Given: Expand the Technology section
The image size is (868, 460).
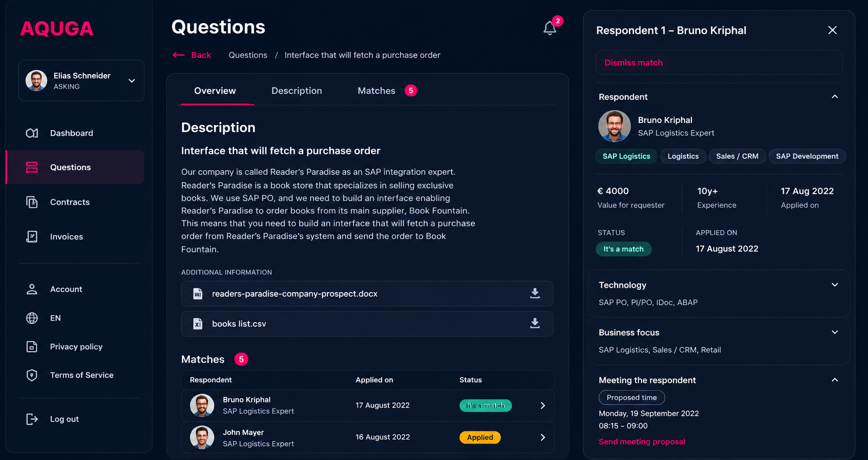Looking at the screenshot, I should 835,285.
